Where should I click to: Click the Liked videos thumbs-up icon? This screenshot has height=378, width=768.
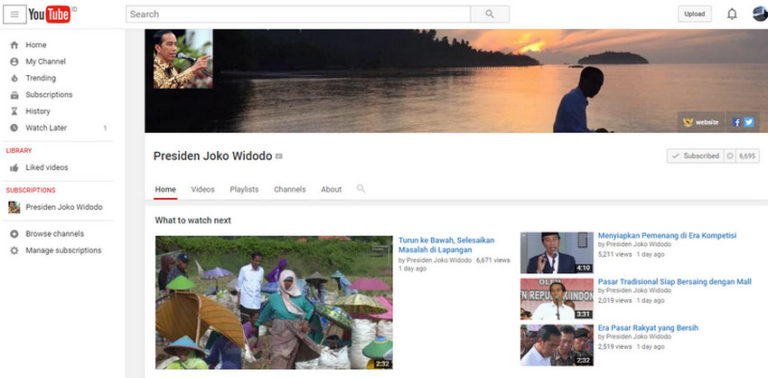point(14,167)
